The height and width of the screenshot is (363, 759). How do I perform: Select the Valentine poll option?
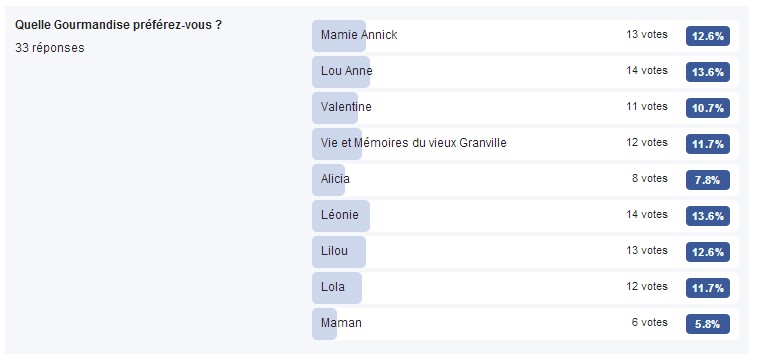click(525, 108)
